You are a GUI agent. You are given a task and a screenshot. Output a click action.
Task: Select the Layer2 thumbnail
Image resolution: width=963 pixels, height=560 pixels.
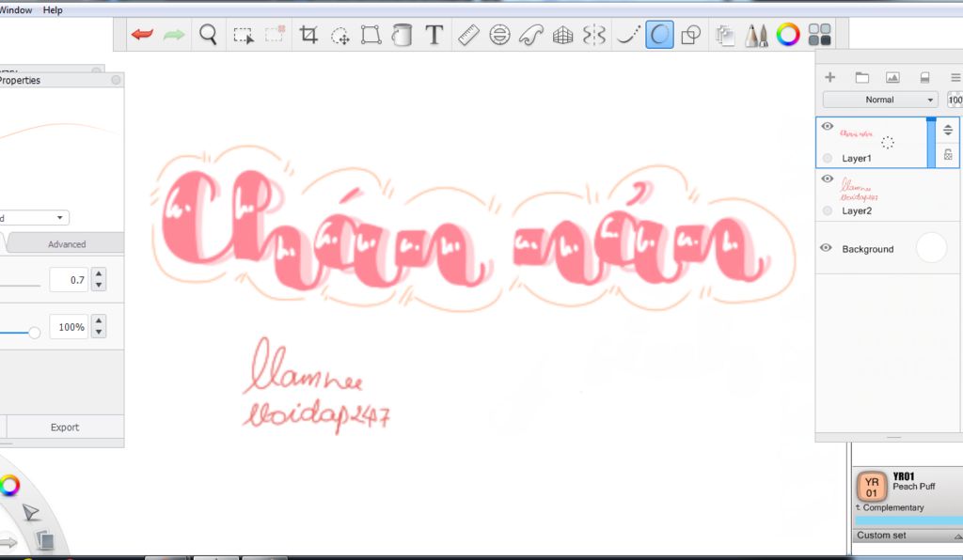coord(860,189)
